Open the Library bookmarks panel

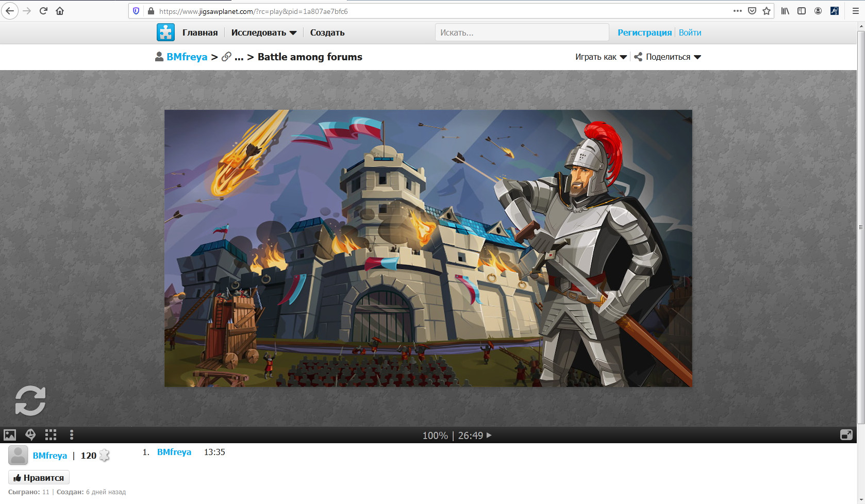tap(785, 11)
